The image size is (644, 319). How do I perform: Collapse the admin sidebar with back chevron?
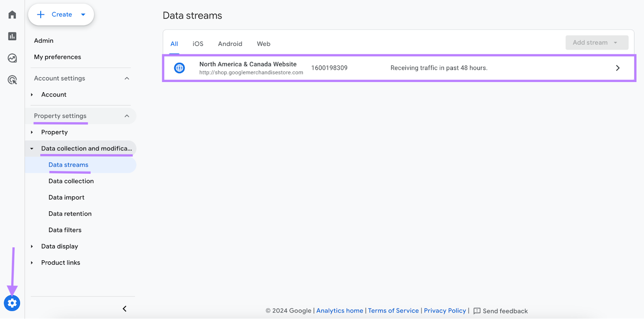tap(124, 309)
